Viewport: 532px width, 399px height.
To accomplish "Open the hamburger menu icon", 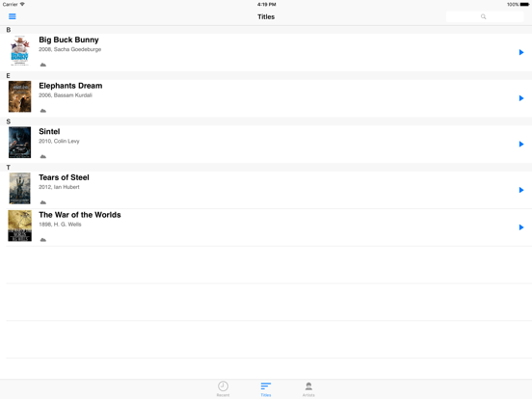I will pyautogui.click(x=13, y=16).
